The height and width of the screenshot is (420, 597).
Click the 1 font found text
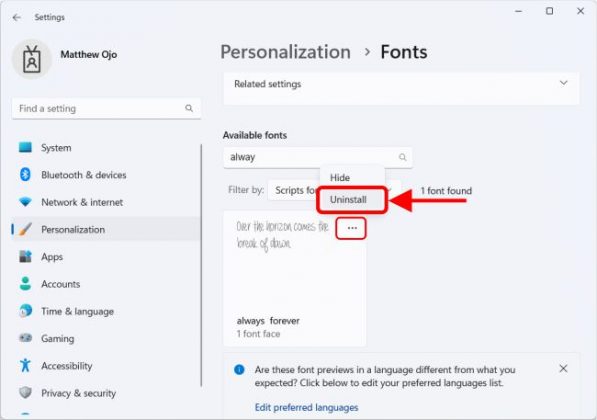[x=446, y=191]
